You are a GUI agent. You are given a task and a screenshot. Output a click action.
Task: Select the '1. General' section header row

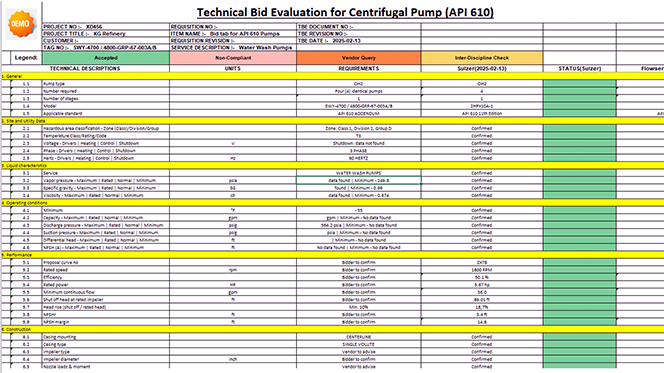click(332, 76)
